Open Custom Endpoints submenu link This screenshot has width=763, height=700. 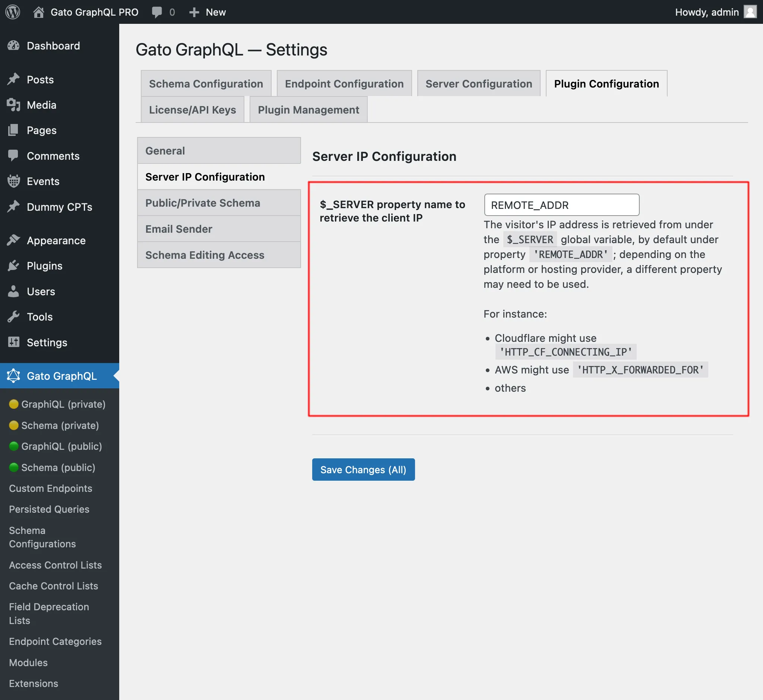(51, 488)
